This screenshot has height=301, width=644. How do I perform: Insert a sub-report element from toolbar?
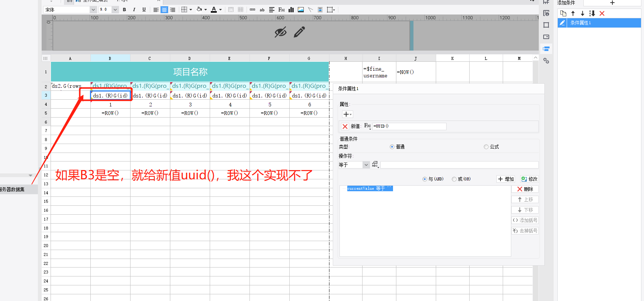pos(320,10)
